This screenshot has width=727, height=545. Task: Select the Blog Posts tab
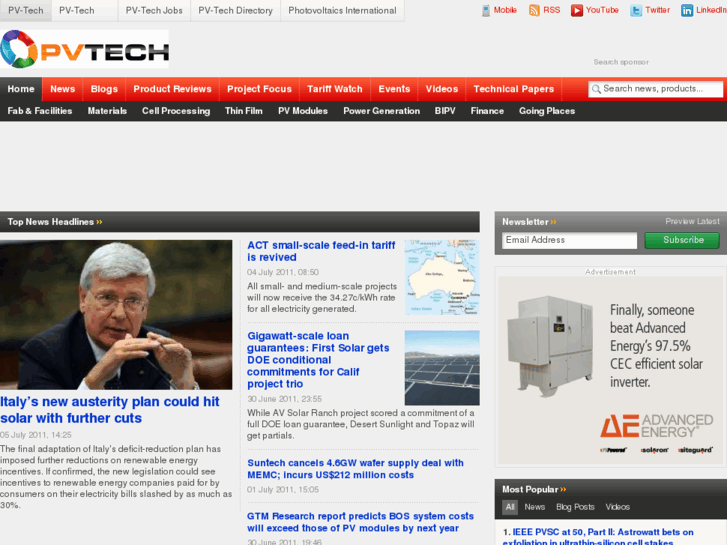pyautogui.click(x=575, y=507)
